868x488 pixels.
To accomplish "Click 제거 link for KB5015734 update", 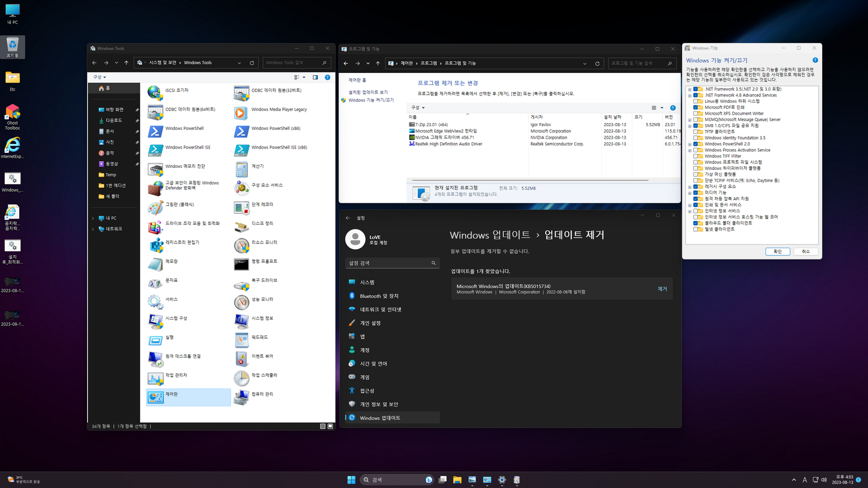I will (662, 289).
